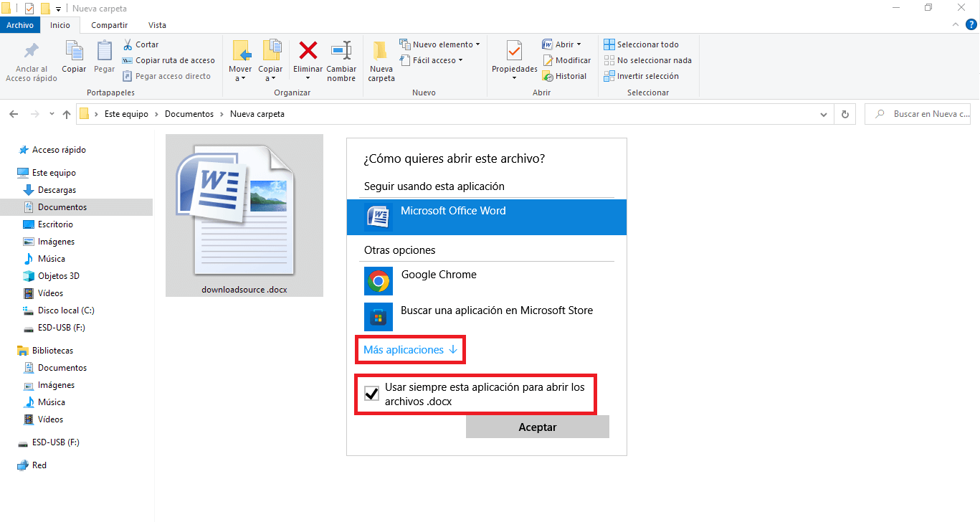The height and width of the screenshot is (522, 980).
Task: Open Help question mark icon
Action: [970, 24]
